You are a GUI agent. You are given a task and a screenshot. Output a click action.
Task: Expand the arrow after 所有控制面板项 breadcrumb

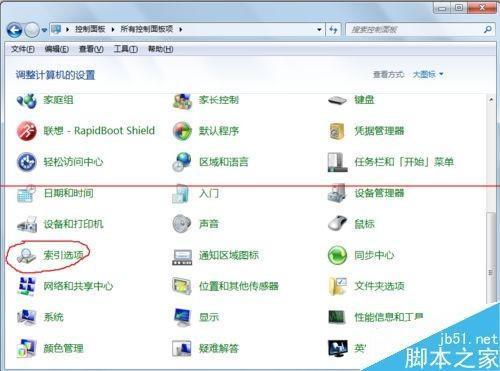pyautogui.click(x=180, y=30)
